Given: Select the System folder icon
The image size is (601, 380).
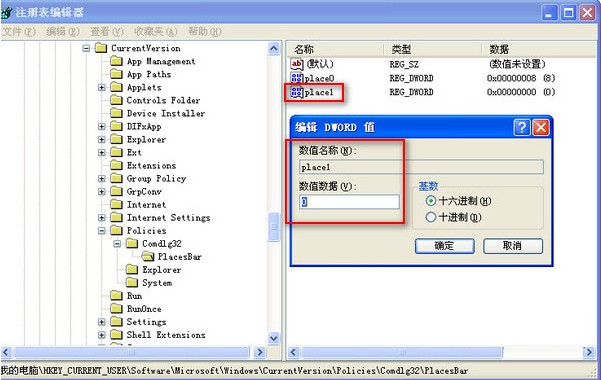Looking at the screenshot, I should click(132, 283).
